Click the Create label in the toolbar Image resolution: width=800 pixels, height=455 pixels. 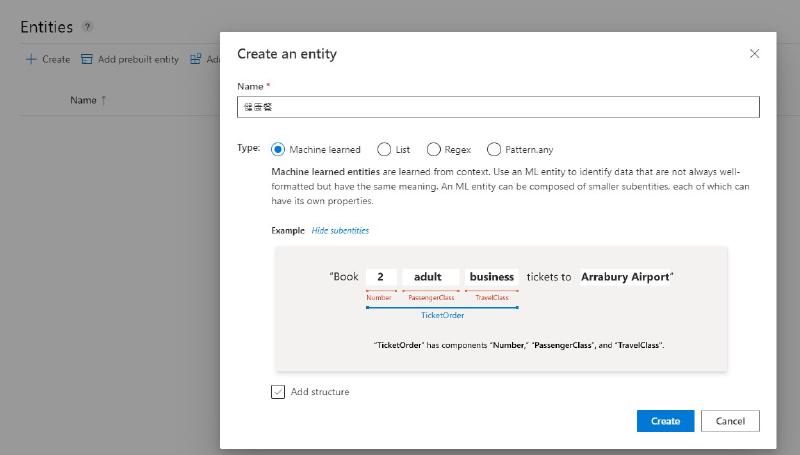pos(56,59)
